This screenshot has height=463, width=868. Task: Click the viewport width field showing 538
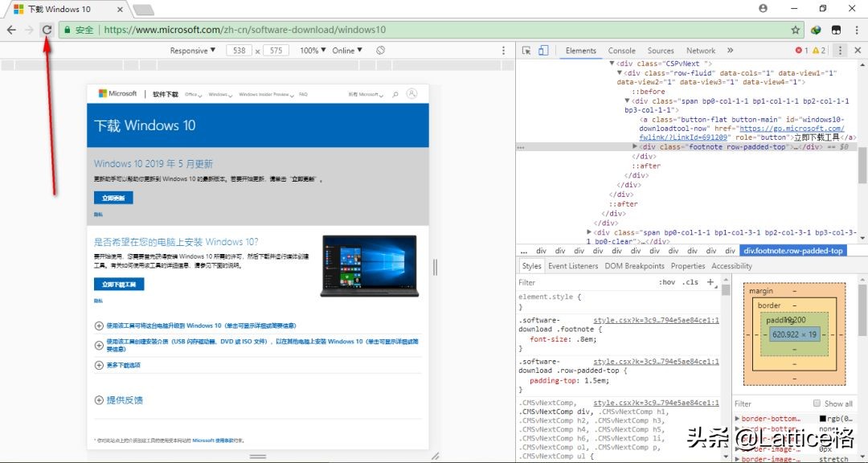[239, 51]
